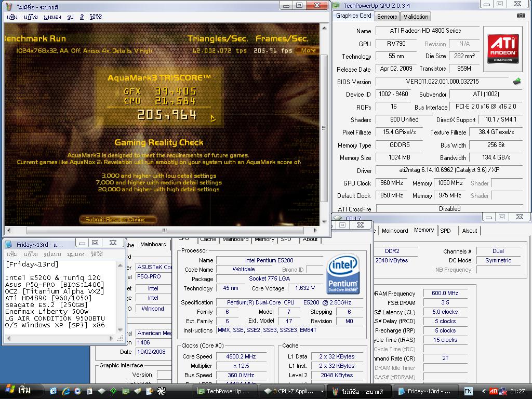Click the Notepad window title icon for Friday~13rd
Viewport: 532px width, 399px height.
pyautogui.click(x=9, y=244)
